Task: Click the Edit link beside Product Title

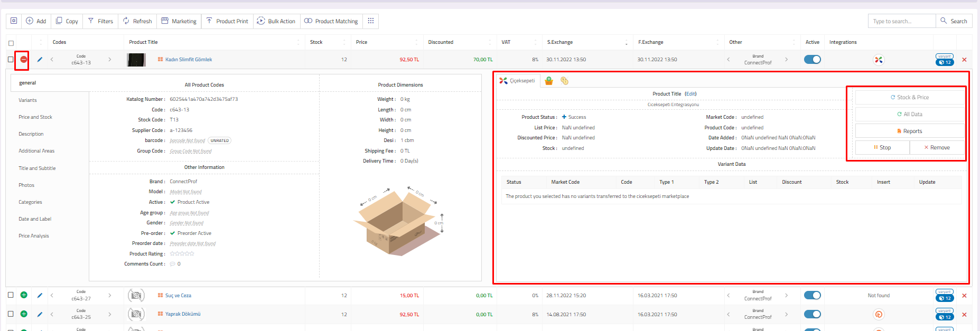Action: pos(690,94)
